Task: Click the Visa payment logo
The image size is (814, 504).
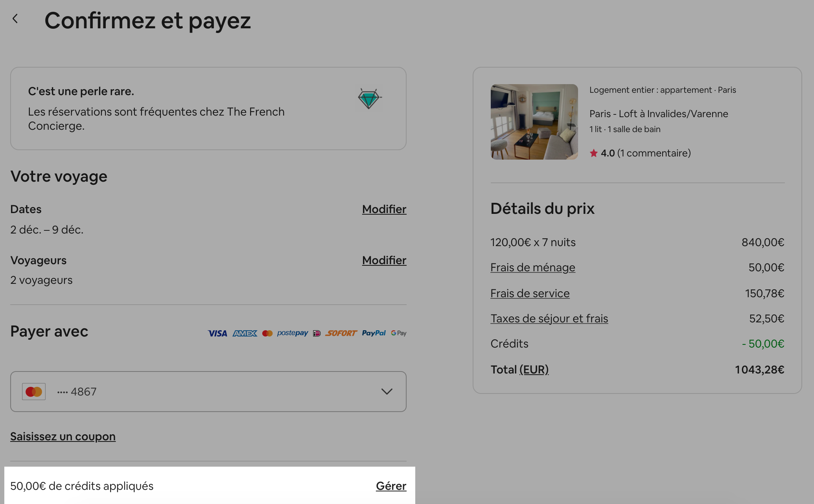Action: pos(217,333)
